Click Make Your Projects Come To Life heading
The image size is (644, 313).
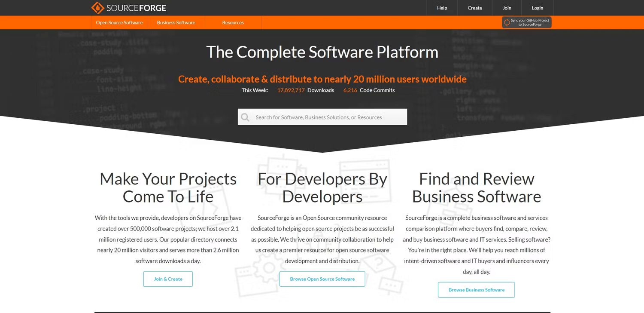tap(168, 187)
